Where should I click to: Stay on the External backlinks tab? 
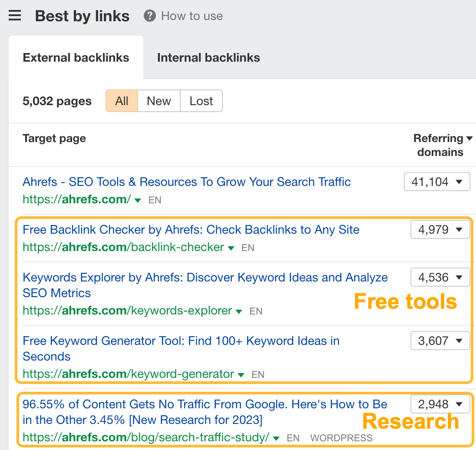(76, 57)
